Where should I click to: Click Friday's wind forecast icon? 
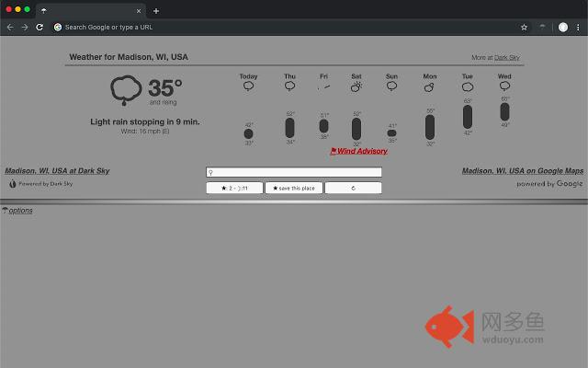click(323, 86)
